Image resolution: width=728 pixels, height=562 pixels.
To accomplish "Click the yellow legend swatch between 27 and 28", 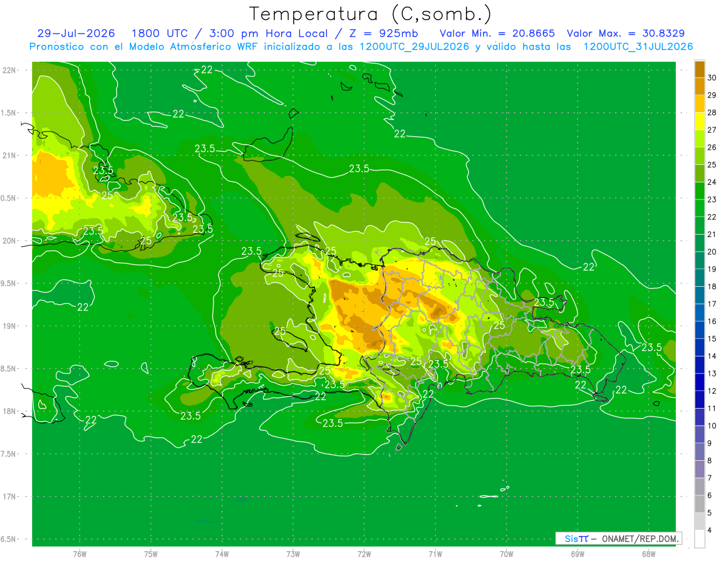I will tap(699, 121).
